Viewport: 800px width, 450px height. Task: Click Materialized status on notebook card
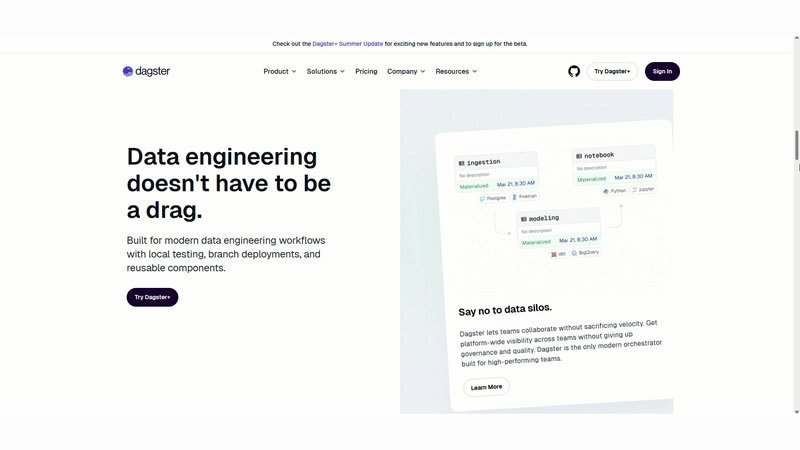(x=592, y=179)
